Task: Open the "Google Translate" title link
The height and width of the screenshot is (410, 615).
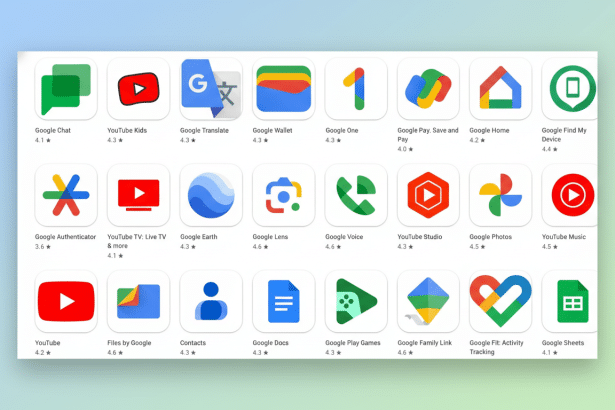Action: pyautogui.click(x=204, y=130)
